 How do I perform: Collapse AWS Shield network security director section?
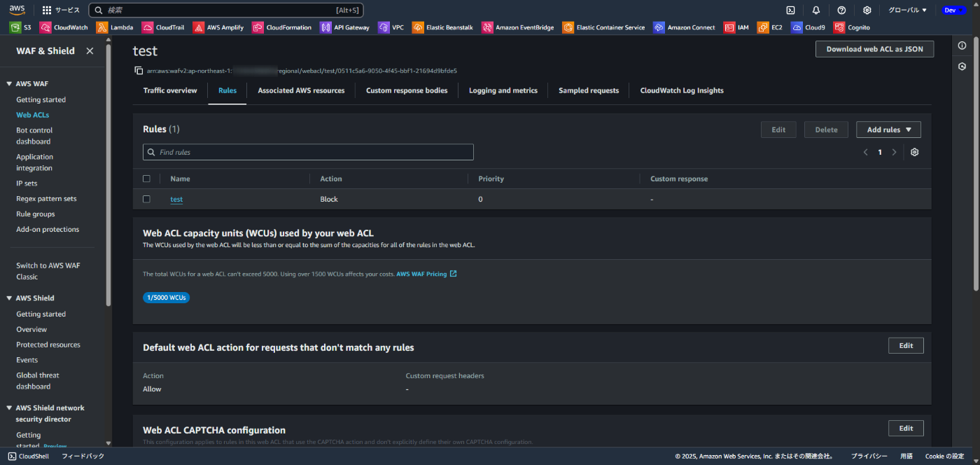pyautogui.click(x=8, y=408)
